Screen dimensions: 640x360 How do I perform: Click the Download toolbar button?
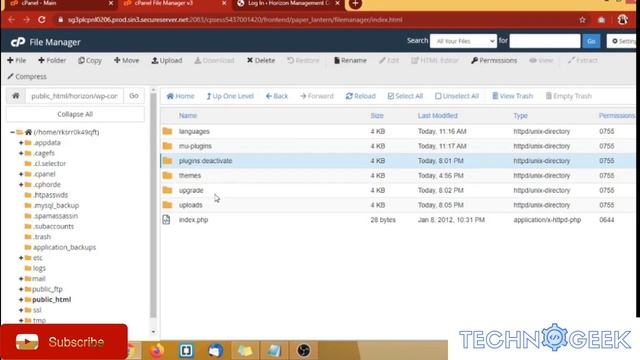point(214,60)
